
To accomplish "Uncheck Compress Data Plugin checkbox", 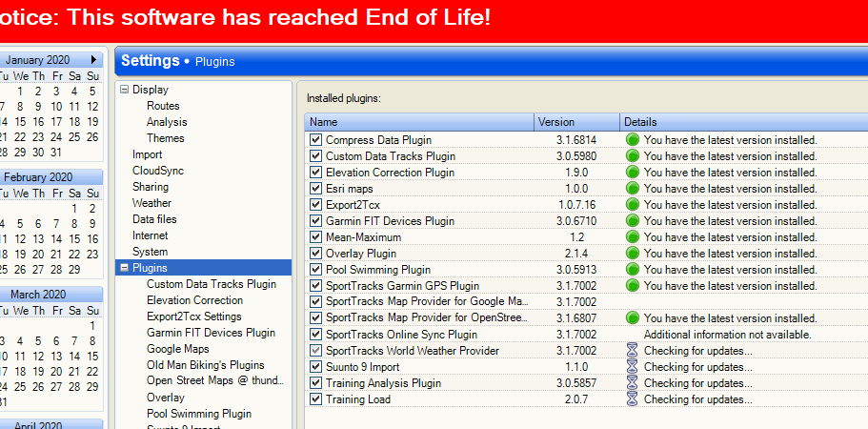I will tap(315, 140).
